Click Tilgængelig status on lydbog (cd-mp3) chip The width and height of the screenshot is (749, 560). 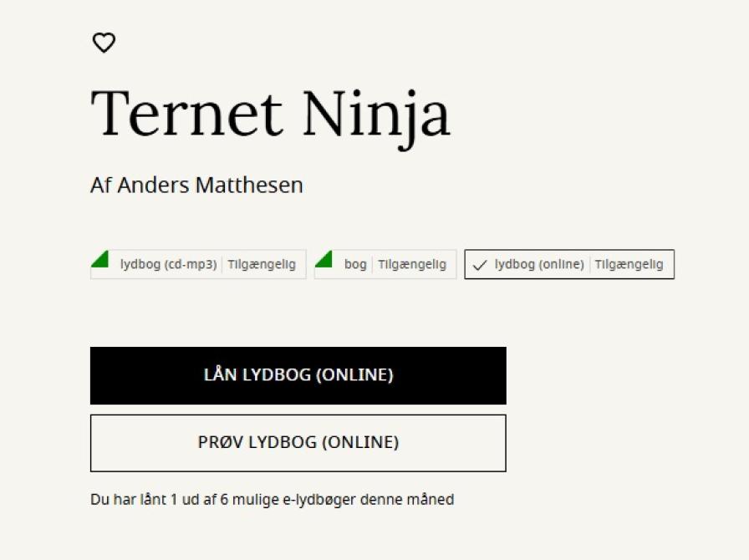pyautogui.click(x=262, y=264)
